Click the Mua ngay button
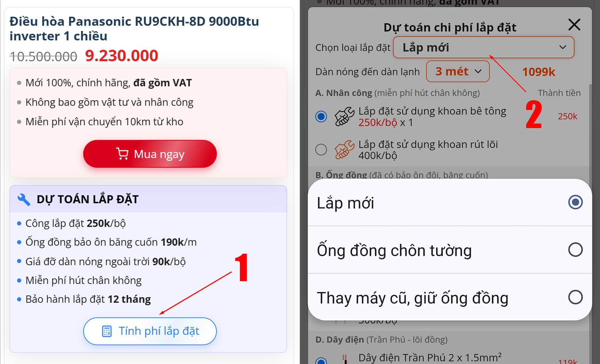 coord(150,154)
